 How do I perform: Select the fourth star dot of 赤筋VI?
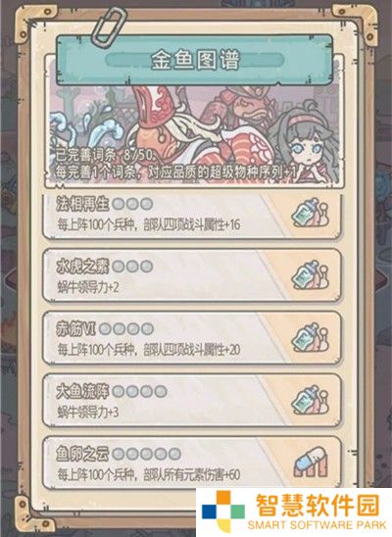pos(148,329)
